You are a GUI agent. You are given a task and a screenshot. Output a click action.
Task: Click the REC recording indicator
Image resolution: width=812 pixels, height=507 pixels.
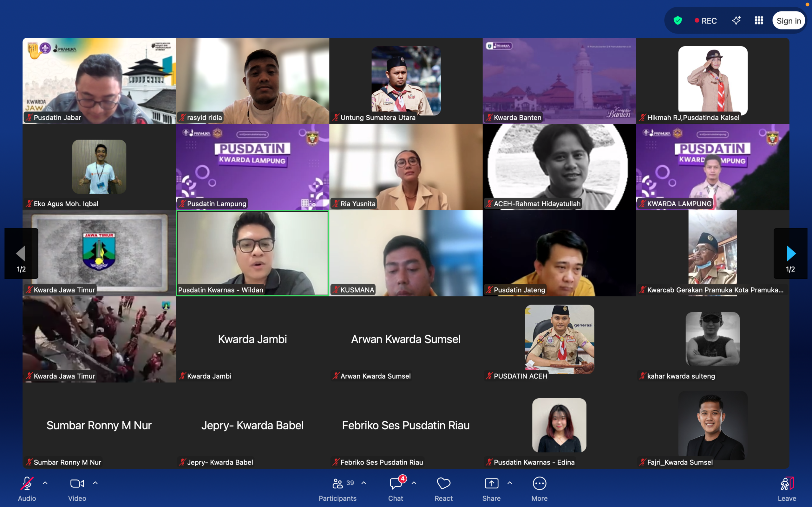coord(705,21)
